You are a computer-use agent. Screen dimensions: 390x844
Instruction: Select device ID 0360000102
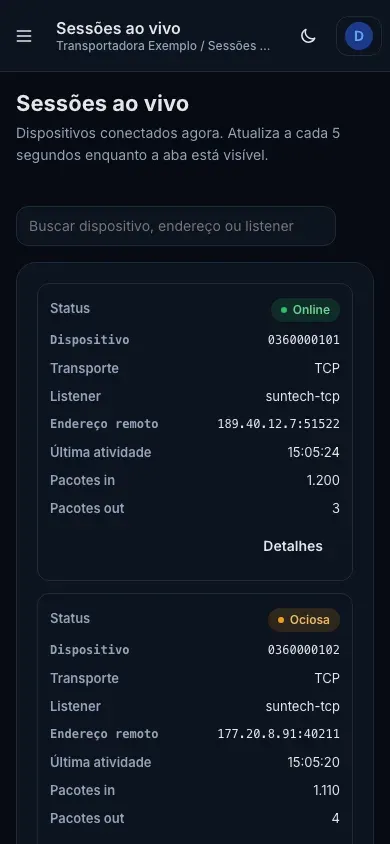303,650
